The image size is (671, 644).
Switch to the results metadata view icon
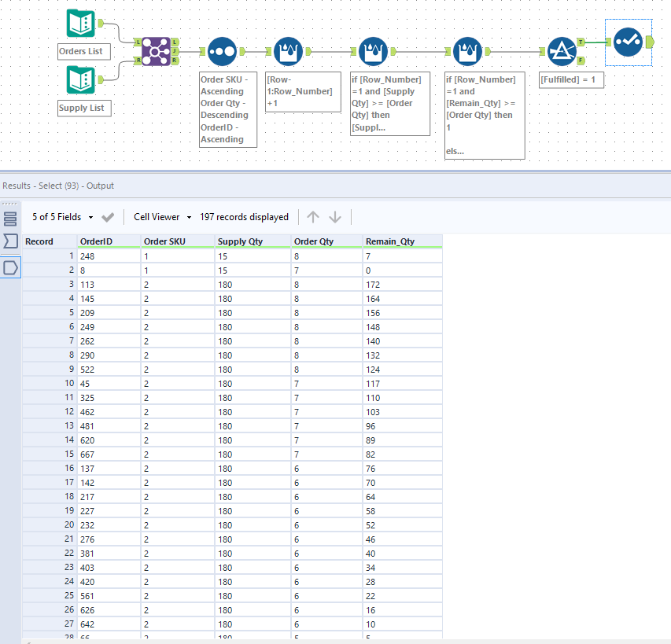pyautogui.click(x=11, y=241)
